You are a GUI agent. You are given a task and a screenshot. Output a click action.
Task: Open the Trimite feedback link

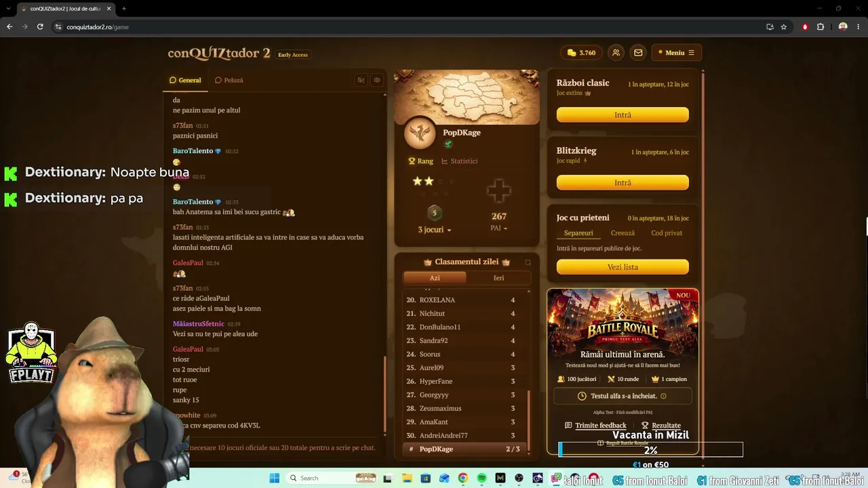coord(595,426)
